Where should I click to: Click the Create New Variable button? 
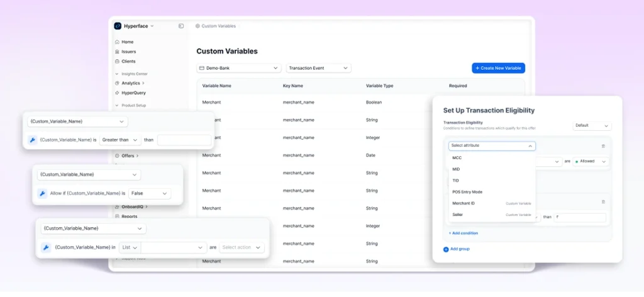click(498, 68)
